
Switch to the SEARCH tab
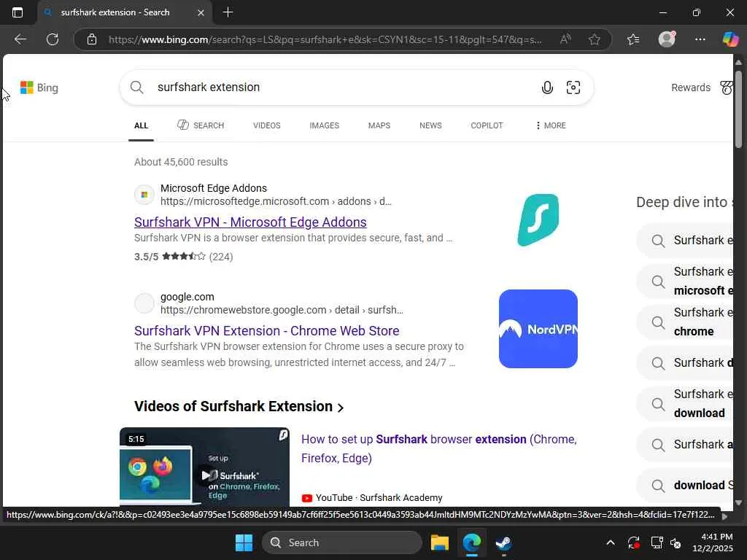(201, 125)
